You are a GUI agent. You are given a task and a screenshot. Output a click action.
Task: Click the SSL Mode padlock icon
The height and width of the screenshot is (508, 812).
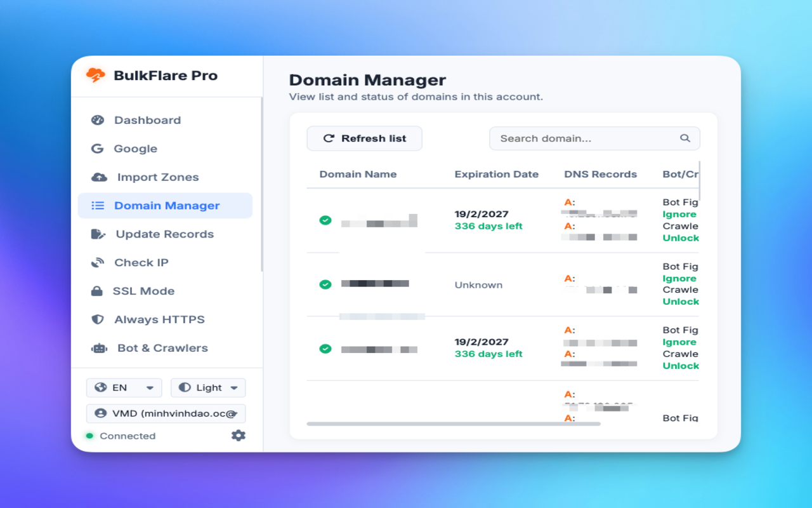click(96, 291)
